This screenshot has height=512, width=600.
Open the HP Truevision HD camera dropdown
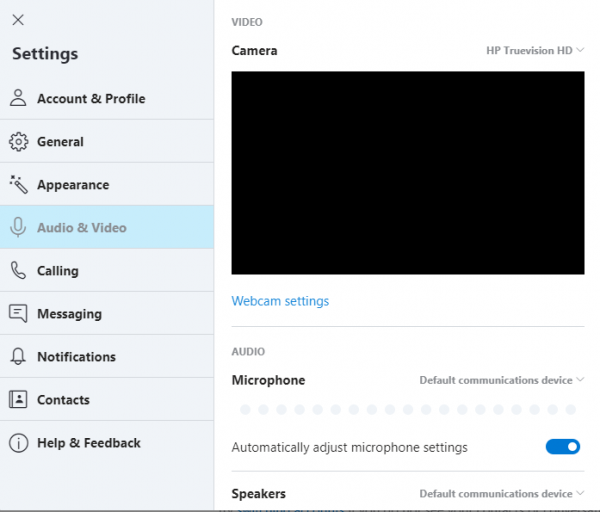click(x=528, y=50)
